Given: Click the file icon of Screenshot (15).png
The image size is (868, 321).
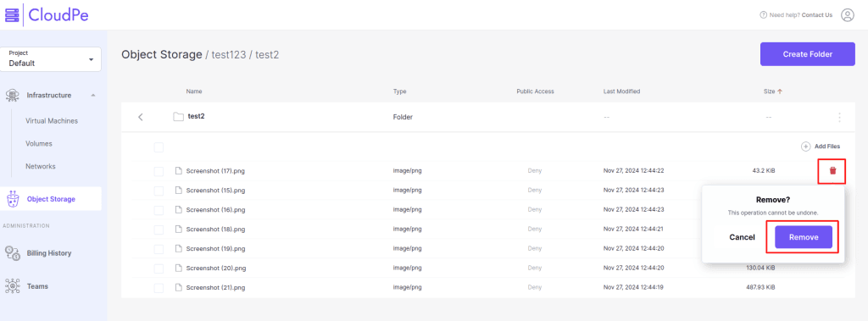Looking at the screenshot, I should [179, 190].
